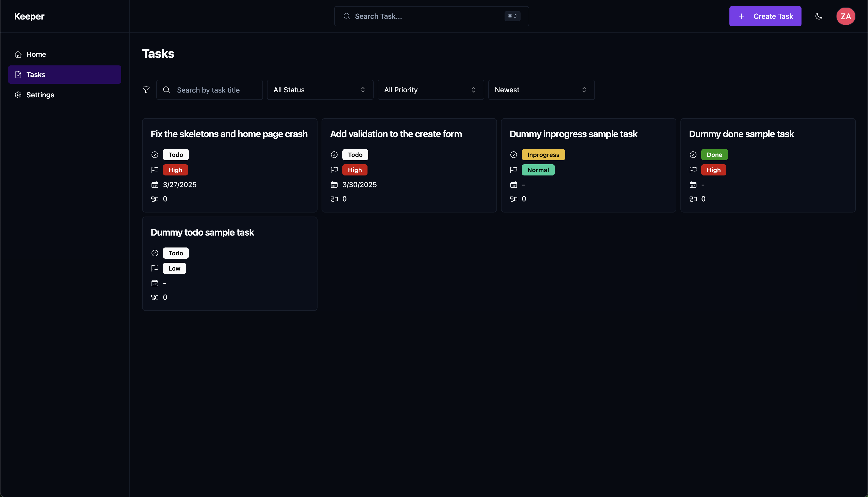
Task: Focus the Search by task title field
Action: point(209,90)
